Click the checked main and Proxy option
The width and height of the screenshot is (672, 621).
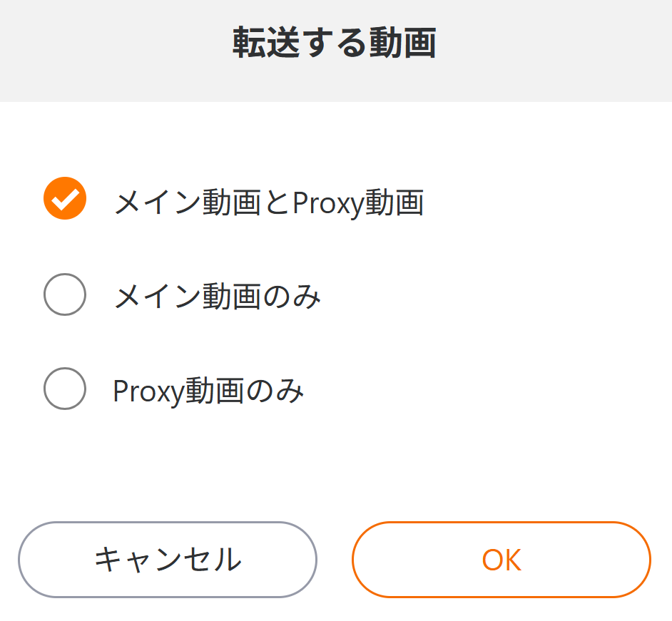65,198
